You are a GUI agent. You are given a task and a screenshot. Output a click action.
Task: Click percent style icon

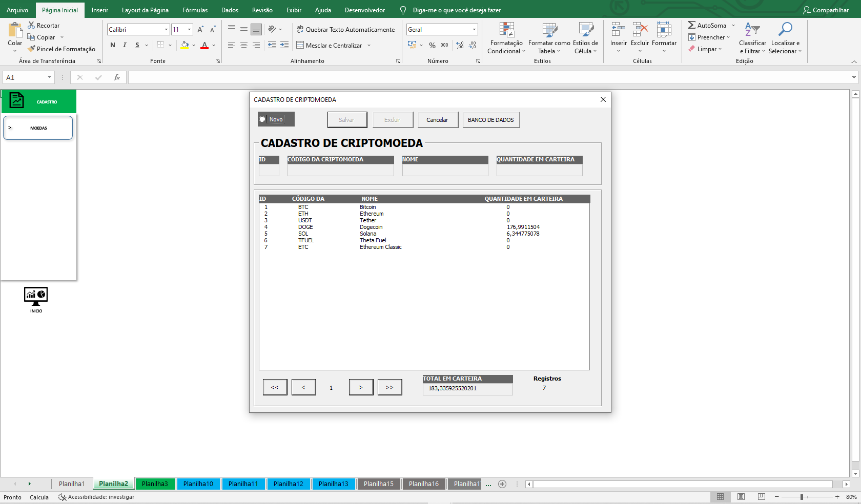(x=432, y=45)
